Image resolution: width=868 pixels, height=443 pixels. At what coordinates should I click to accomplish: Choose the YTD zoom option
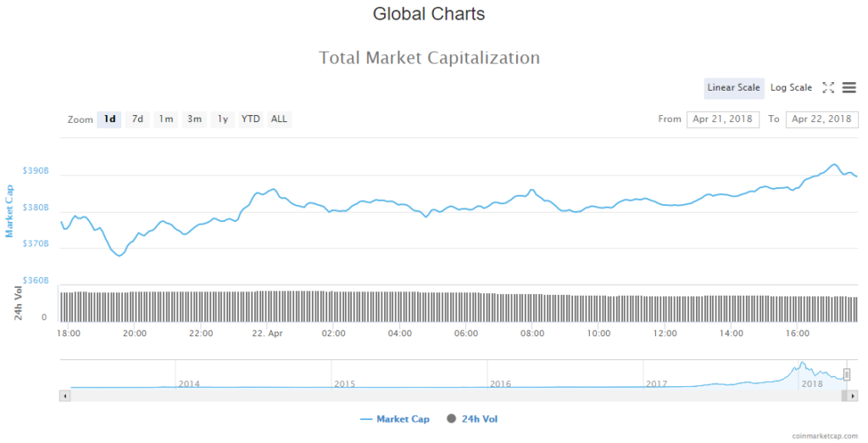250,119
